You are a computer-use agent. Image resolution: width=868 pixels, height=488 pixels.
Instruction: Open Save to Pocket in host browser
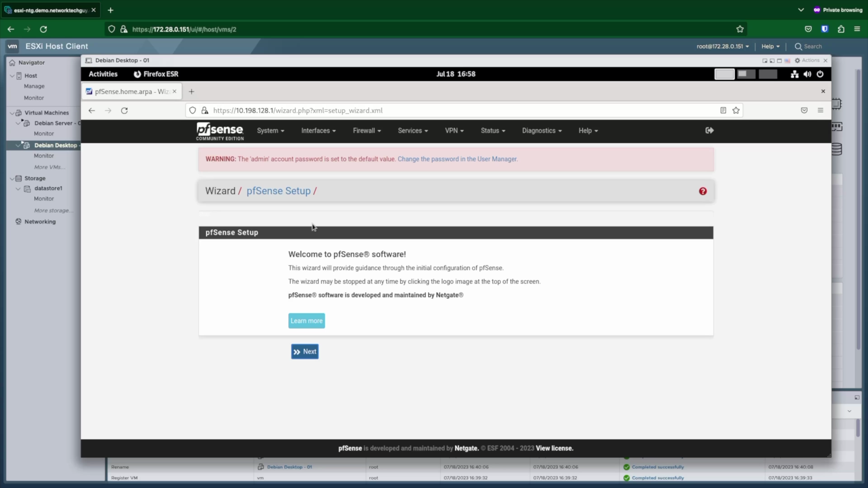coord(808,29)
